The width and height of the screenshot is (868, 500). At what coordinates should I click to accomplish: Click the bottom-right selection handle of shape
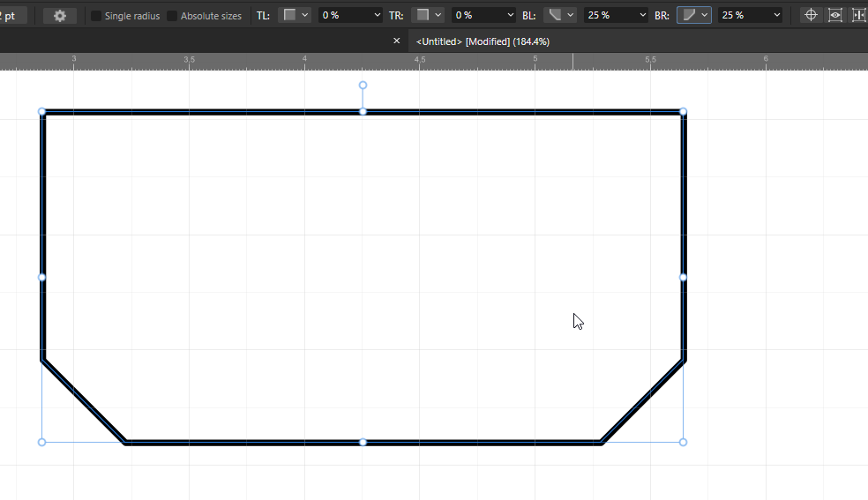pyautogui.click(x=683, y=442)
